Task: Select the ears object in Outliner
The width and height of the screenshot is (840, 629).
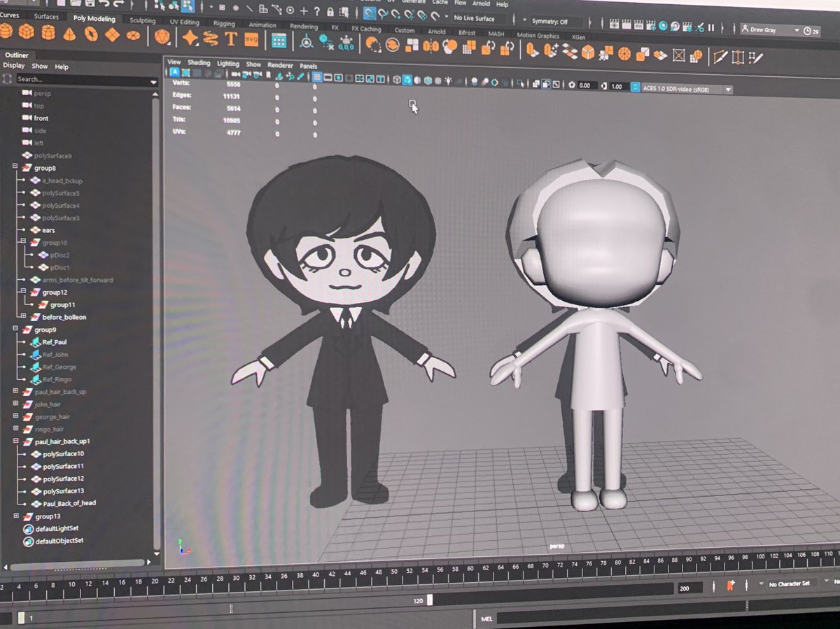Action: pyautogui.click(x=48, y=229)
